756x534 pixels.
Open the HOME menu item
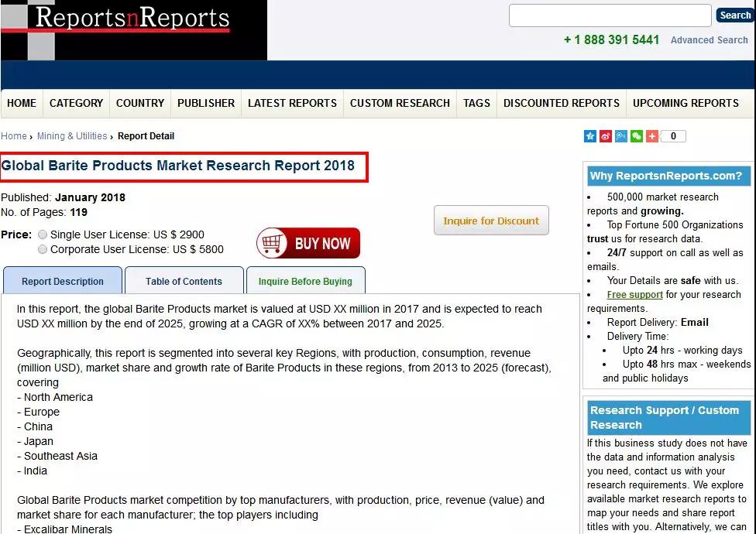[22, 103]
